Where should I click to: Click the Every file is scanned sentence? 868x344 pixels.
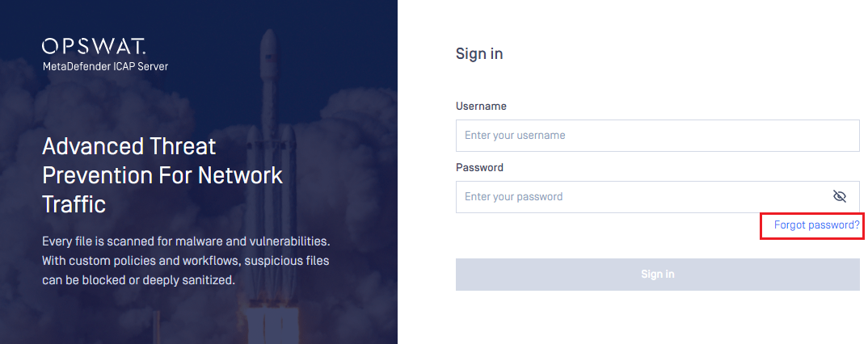[x=187, y=241]
